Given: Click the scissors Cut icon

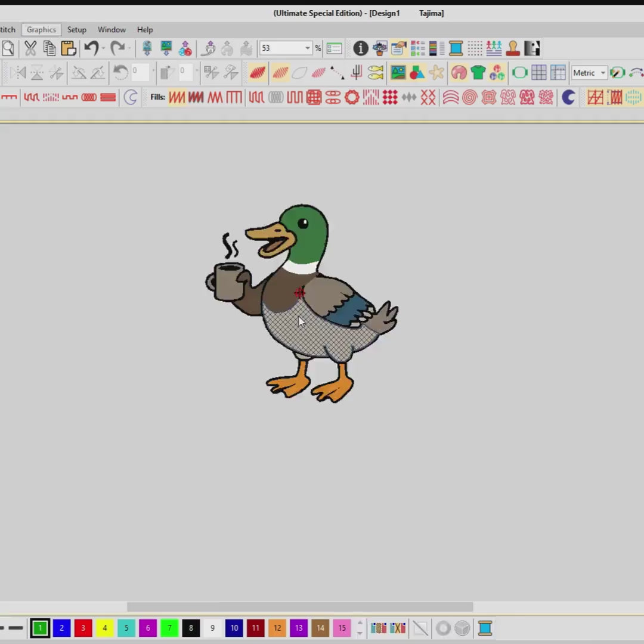Looking at the screenshot, I should 30,48.
